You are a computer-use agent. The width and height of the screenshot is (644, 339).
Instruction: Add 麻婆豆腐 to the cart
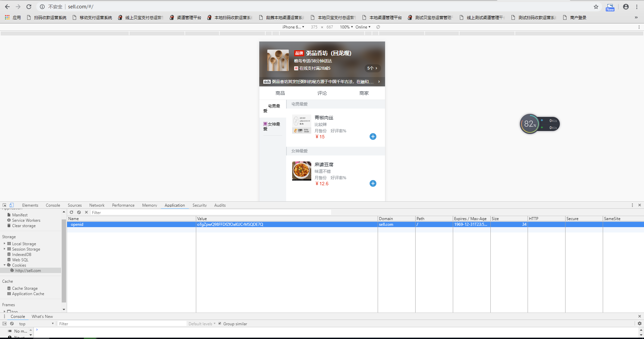373,184
